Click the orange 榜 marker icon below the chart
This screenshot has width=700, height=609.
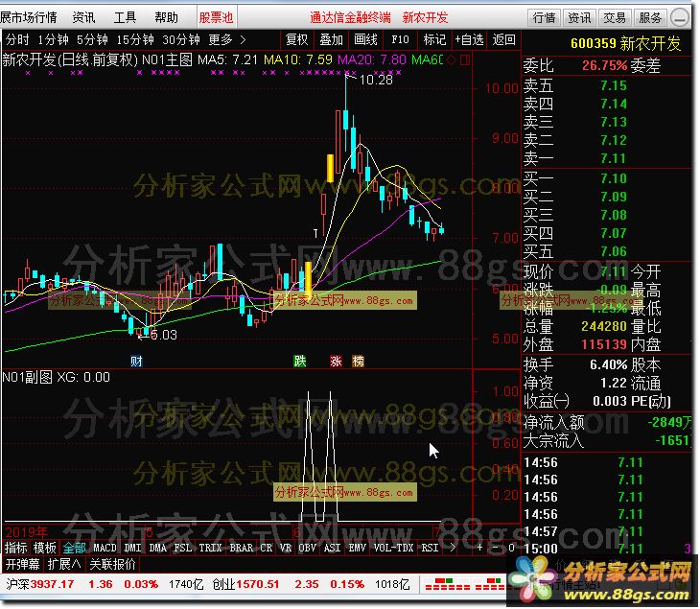[358, 362]
